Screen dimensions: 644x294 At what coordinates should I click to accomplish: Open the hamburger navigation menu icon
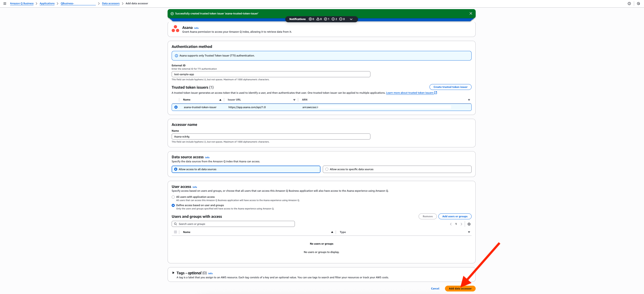5,4
